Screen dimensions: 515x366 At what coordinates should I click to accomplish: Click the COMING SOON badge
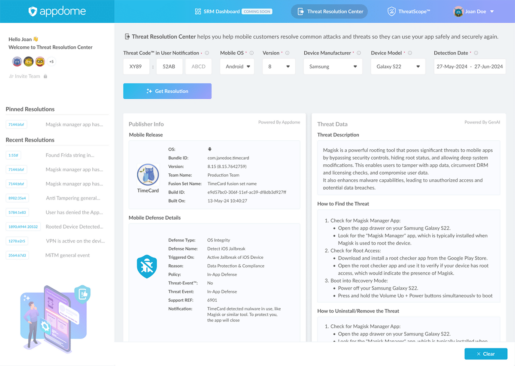pos(257,11)
